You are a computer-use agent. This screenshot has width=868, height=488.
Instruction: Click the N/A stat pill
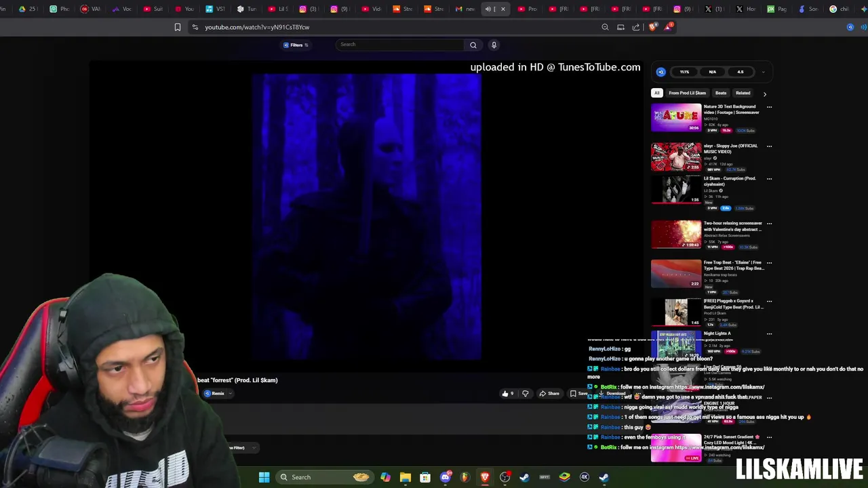tap(712, 72)
